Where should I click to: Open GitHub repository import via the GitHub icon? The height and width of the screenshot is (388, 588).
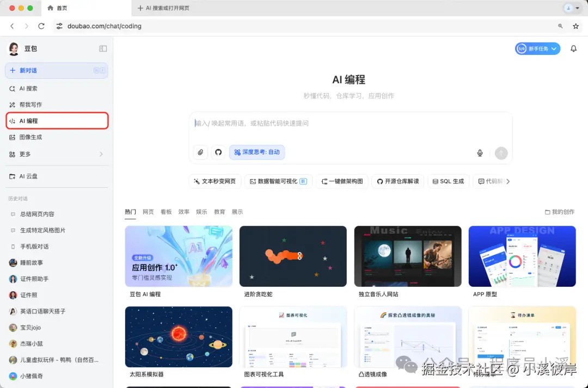pos(218,152)
